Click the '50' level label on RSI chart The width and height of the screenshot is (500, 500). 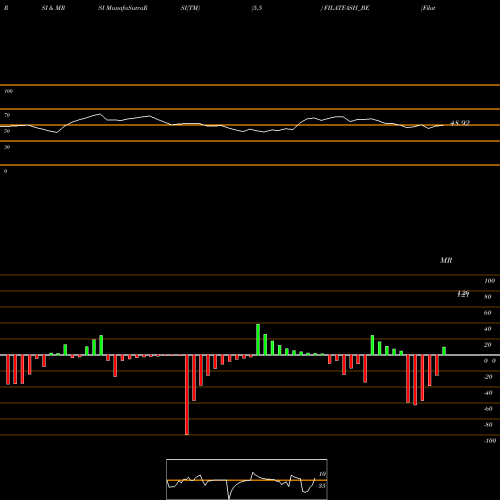click(7, 131)
